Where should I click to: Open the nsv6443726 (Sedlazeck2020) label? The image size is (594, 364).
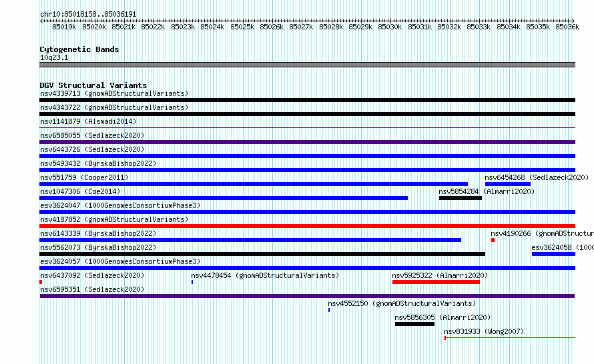[92, 149]
